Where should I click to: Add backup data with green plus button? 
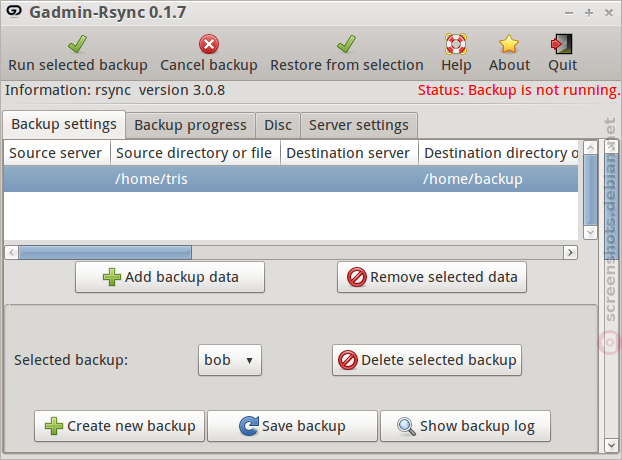pyautogui.click(x=170, y=277)
